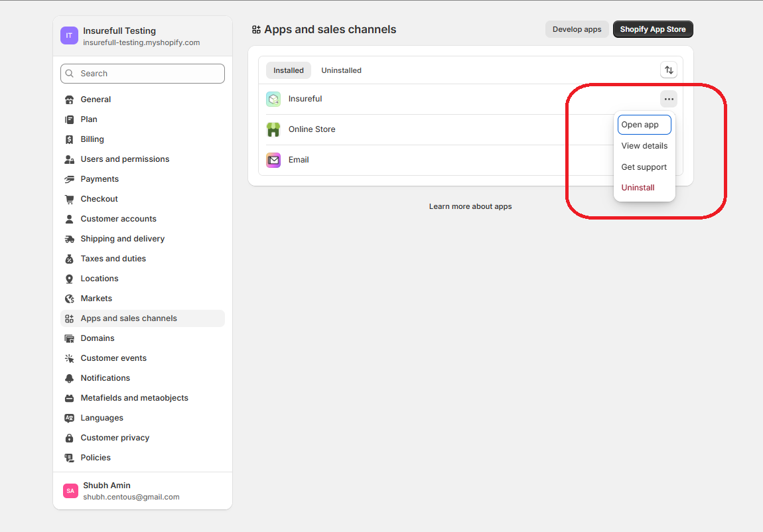Click the Locations pin icon
The height and width of the screenshot is (532, 763).
(69, 279)
